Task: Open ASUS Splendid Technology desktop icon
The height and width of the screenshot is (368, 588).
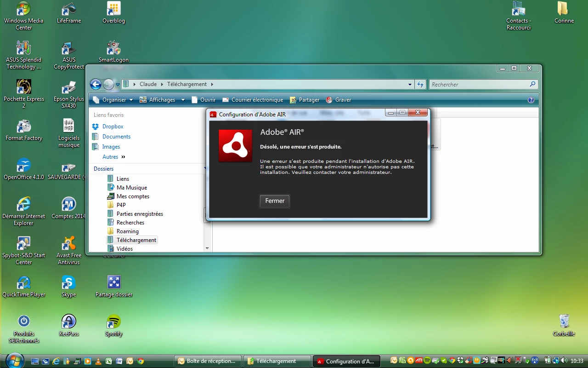Action: (23, 56)
